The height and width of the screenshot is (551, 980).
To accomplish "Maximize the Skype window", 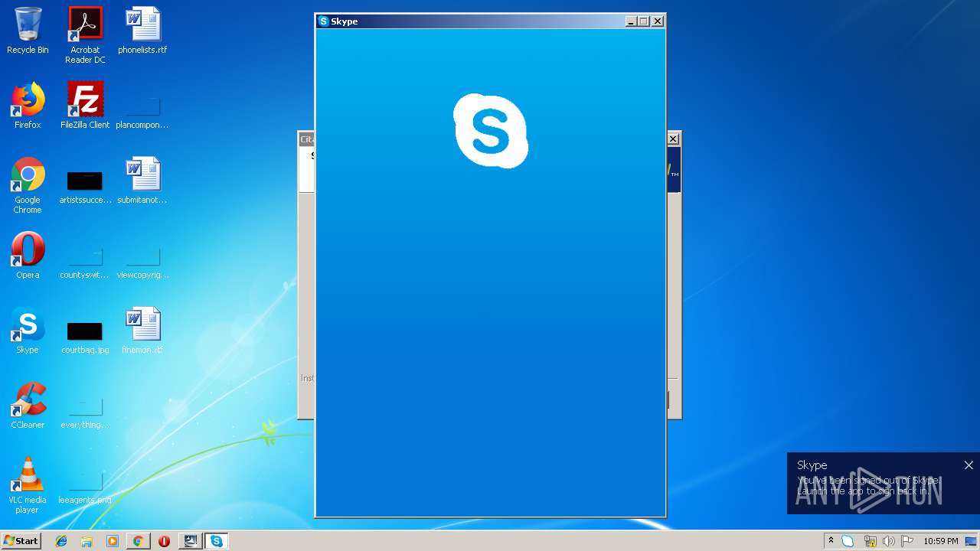I will point(644,21).
